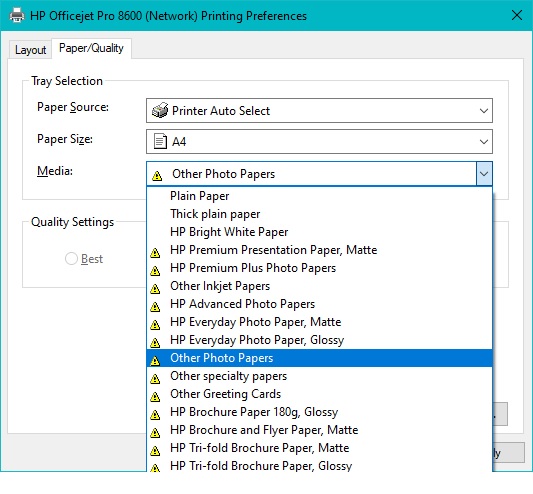Click warning icon beside HP Brochure Paper 180g
The height and width of the screenshot is (494, 533).
[155, 415]
